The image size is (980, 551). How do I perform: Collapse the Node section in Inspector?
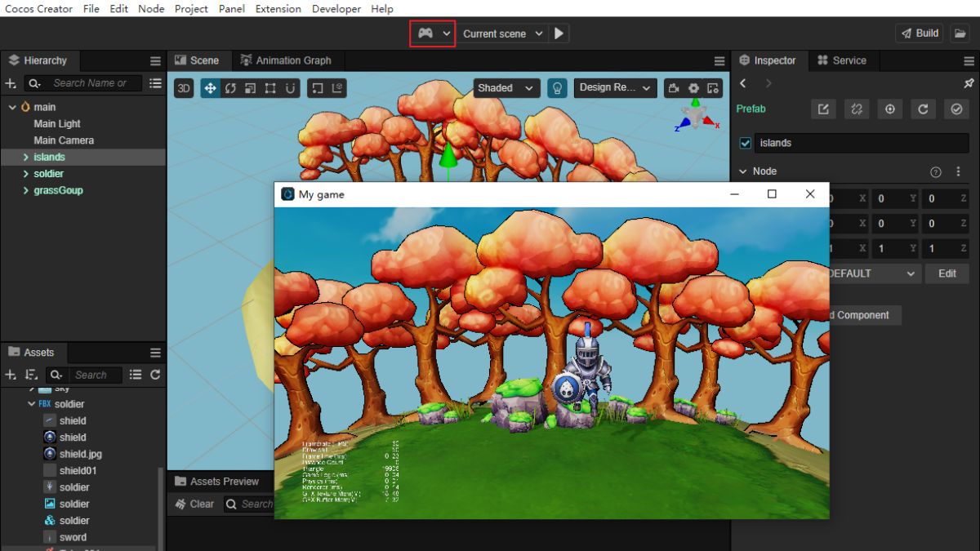(x=742, y=171)
